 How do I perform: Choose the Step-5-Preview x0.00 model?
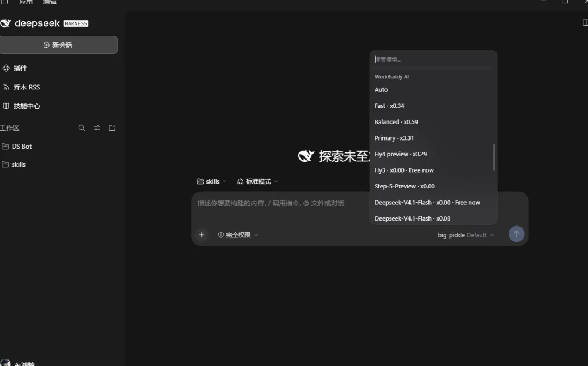[x=433, y=186]
